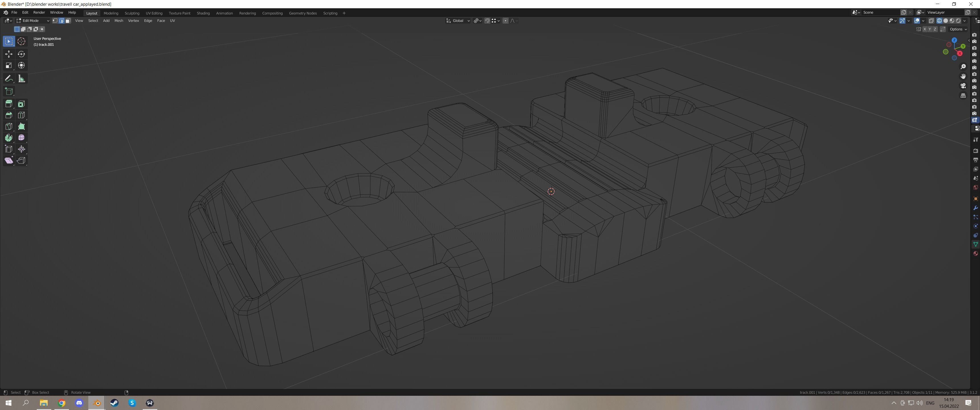Select the Measure ruler tool
The width and height of the screenshot is (980, 410).
(x=21, y=79)
